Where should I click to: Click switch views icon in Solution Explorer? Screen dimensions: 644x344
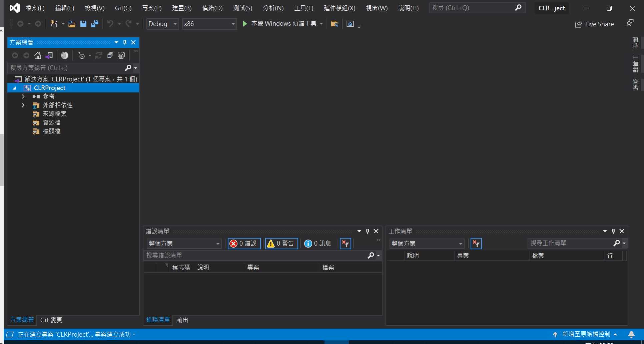point(49,55)
